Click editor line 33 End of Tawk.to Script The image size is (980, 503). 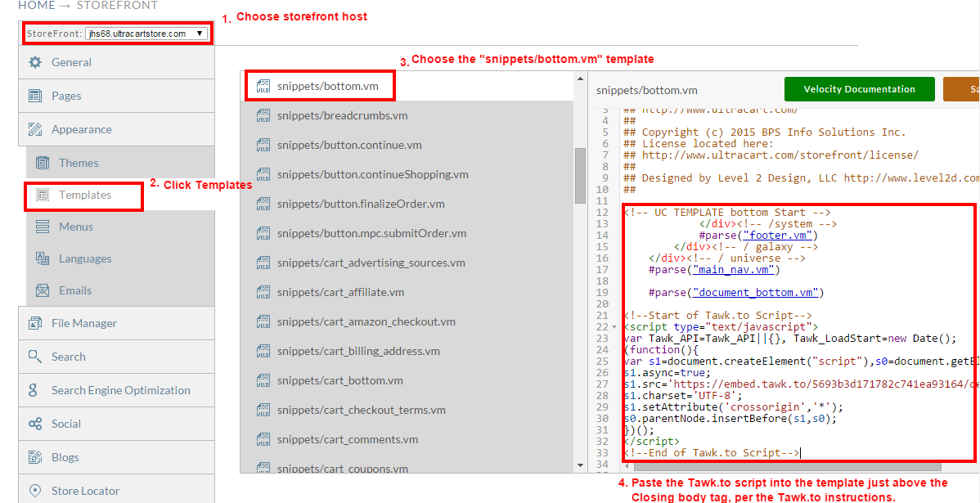point(712,452)
